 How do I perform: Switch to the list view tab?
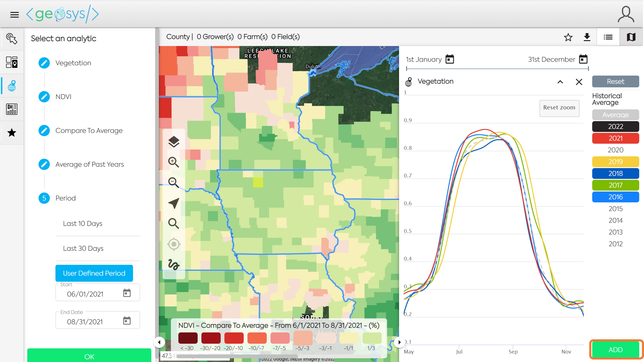point(608,37)
